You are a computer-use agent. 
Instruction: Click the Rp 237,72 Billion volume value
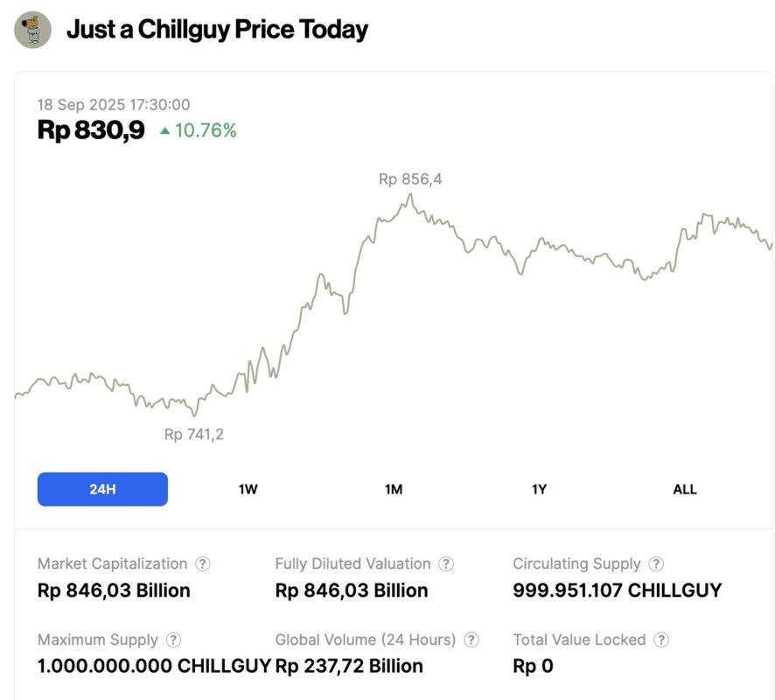coord(349,666)
